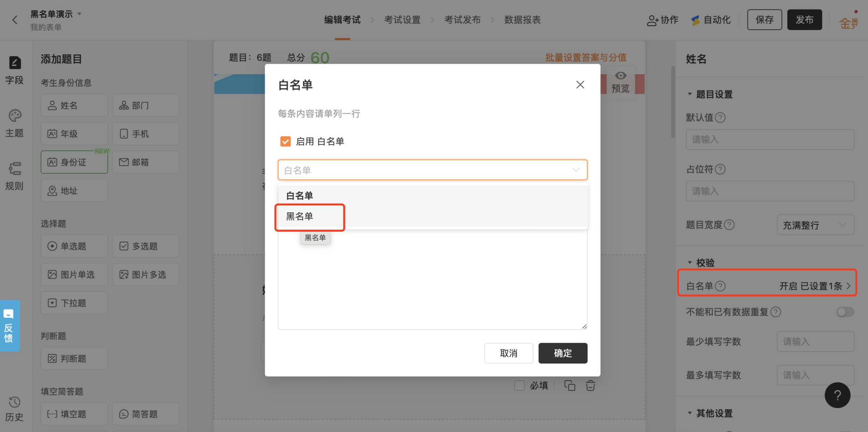Select 白名单 option in dropdown list
The image size is (868, 432).
click(433, 196)
